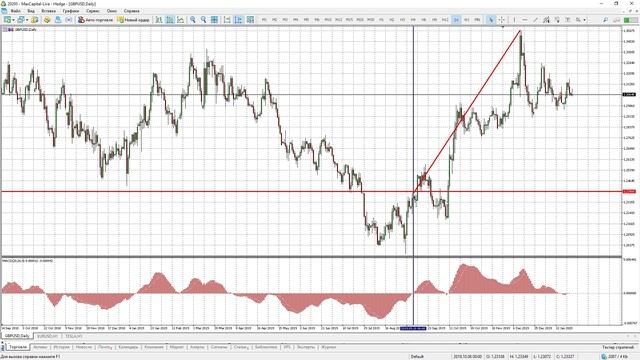
Task: Open the Data Window icon
Action: (47, 20)
